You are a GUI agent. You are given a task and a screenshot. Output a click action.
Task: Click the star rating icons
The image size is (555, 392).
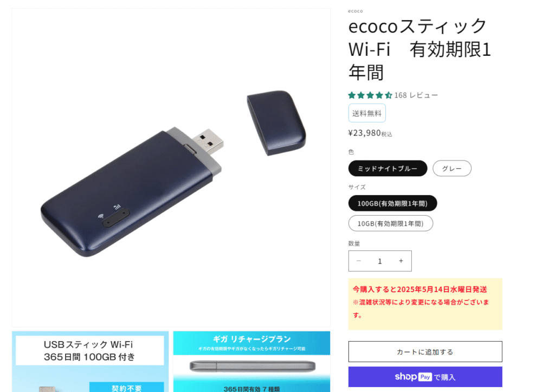point(370,95)
